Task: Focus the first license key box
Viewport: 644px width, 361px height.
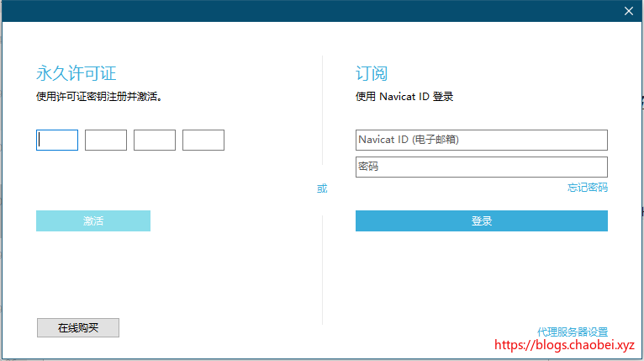Action: click(57, 141)
